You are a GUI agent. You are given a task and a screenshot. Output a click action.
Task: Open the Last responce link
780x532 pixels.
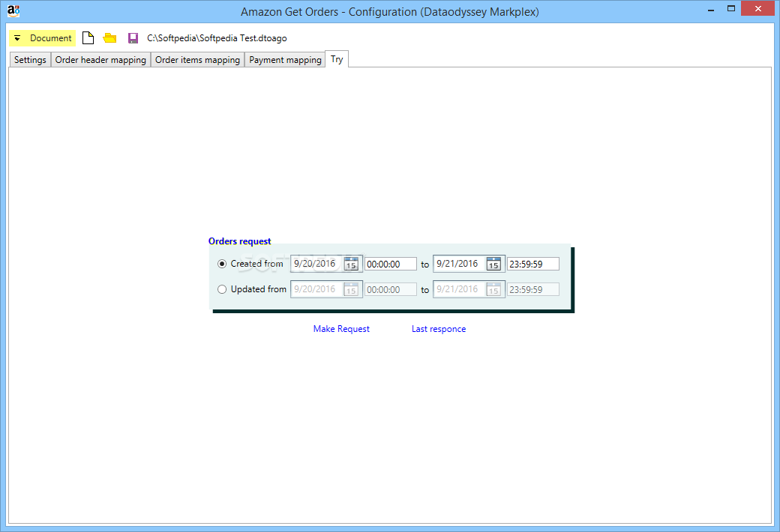pos(439,329)
